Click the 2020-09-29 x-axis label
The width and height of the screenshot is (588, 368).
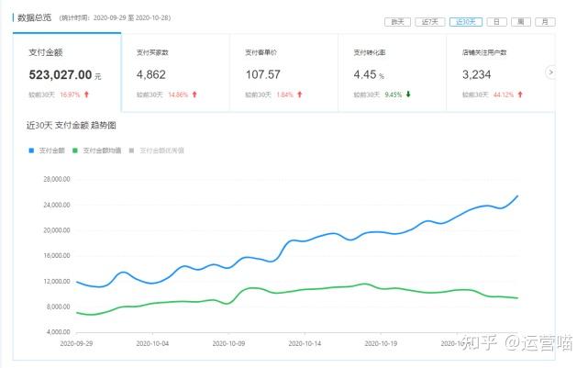76,343
